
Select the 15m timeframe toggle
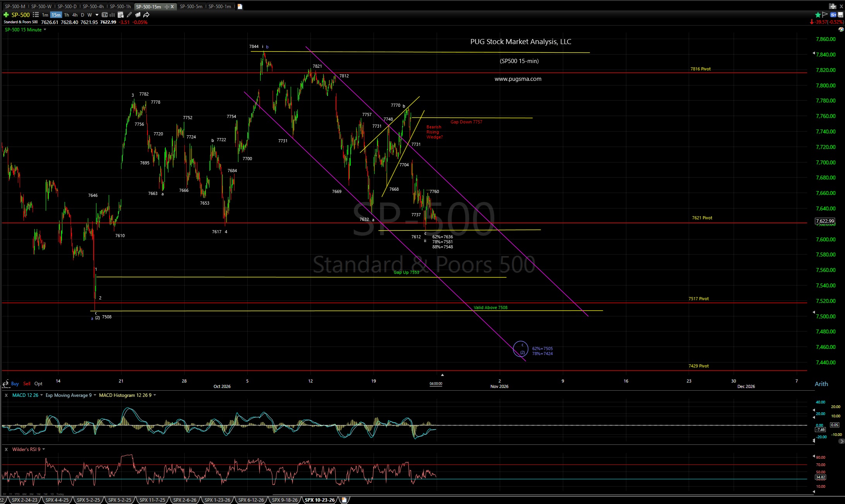pyautogui.click(x=56, y=15)
